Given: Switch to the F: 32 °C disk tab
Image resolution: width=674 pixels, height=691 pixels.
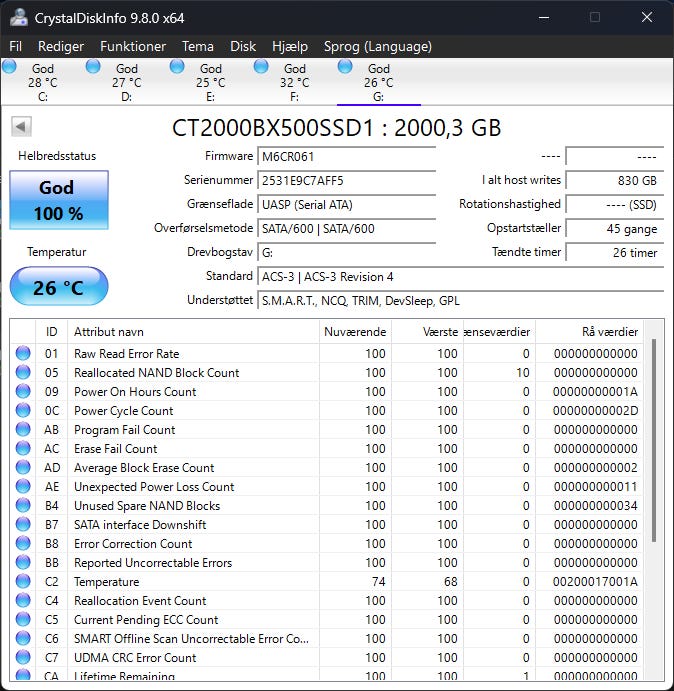Looking at the screenshot, I should point(294,82).
